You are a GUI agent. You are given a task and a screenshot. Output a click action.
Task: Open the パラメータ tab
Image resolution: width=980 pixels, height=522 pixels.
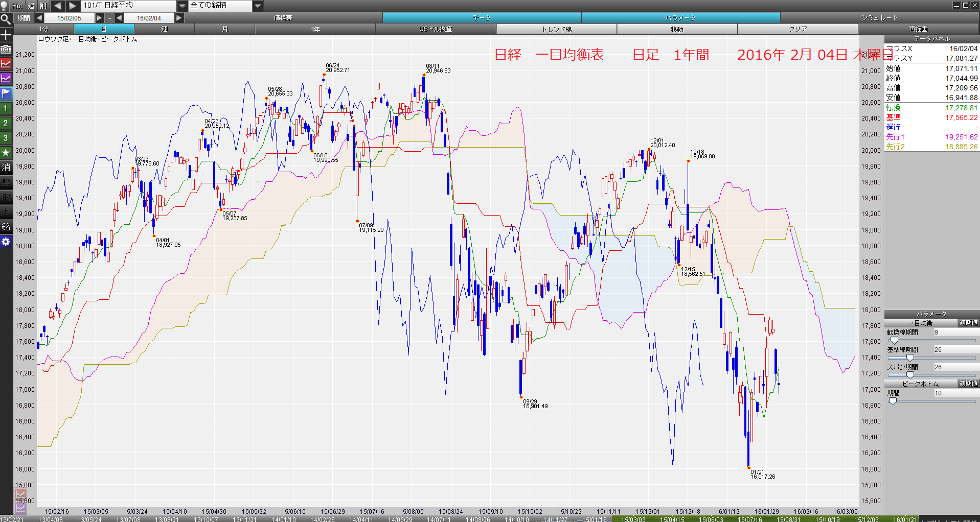680,18
